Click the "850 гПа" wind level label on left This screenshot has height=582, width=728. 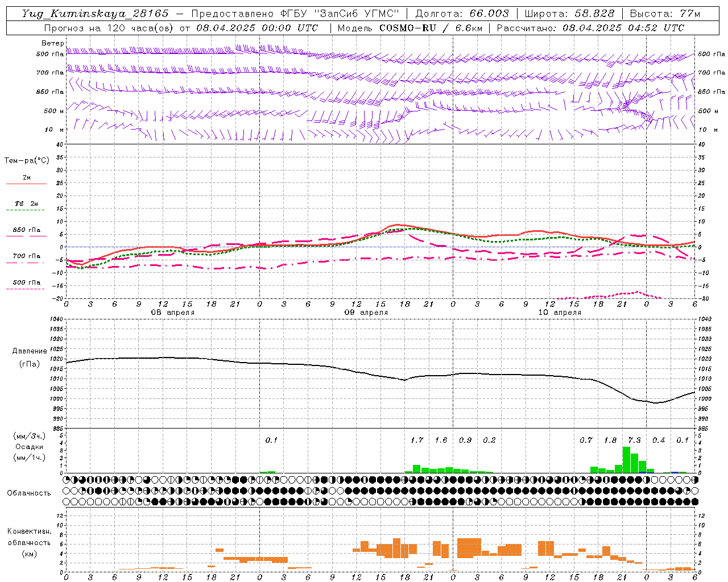50,92
